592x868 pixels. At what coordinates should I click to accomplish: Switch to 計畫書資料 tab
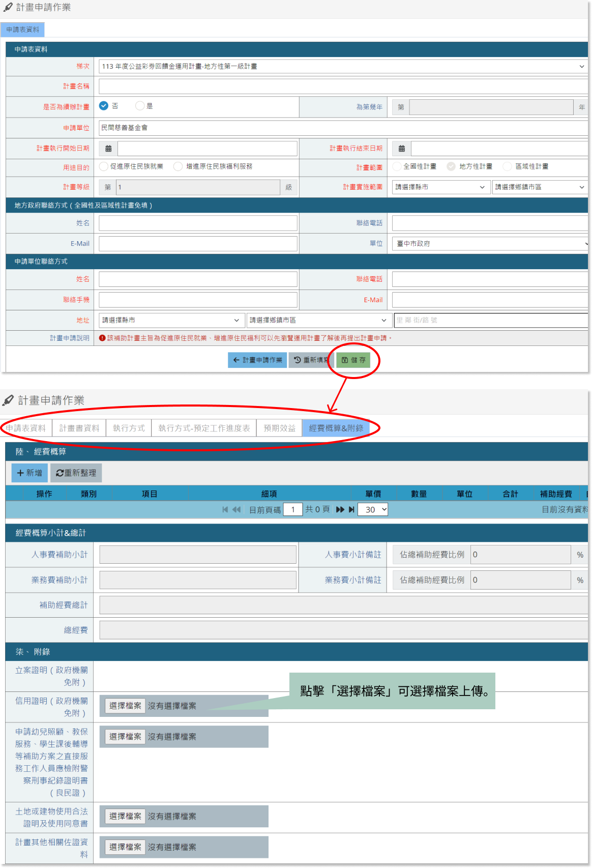pyautogui.click(x=79, y=428)
